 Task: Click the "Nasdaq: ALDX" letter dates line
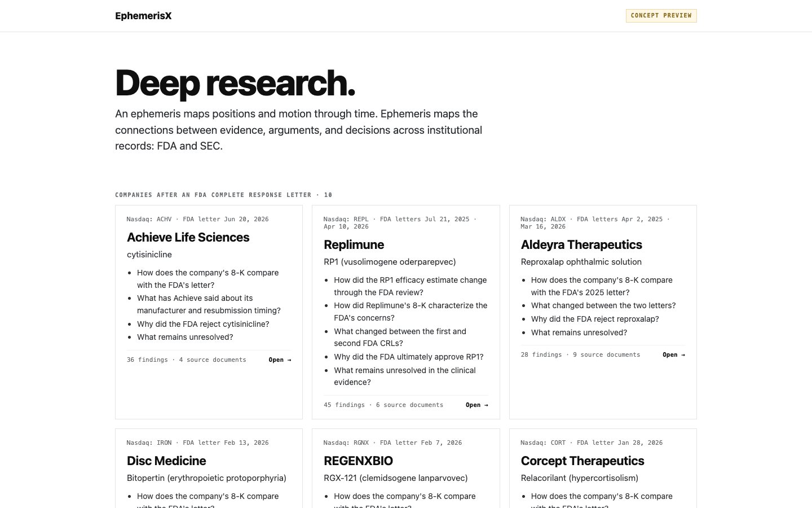[595, 223]
